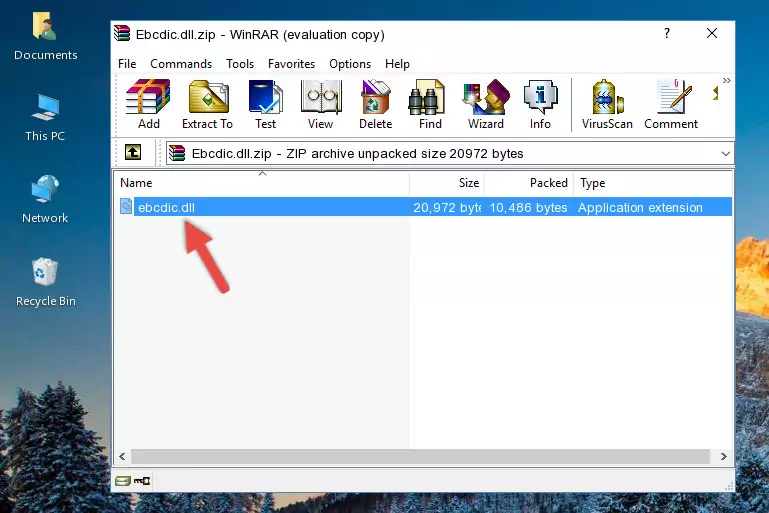Sort files by the Name column

pos(262,183)
